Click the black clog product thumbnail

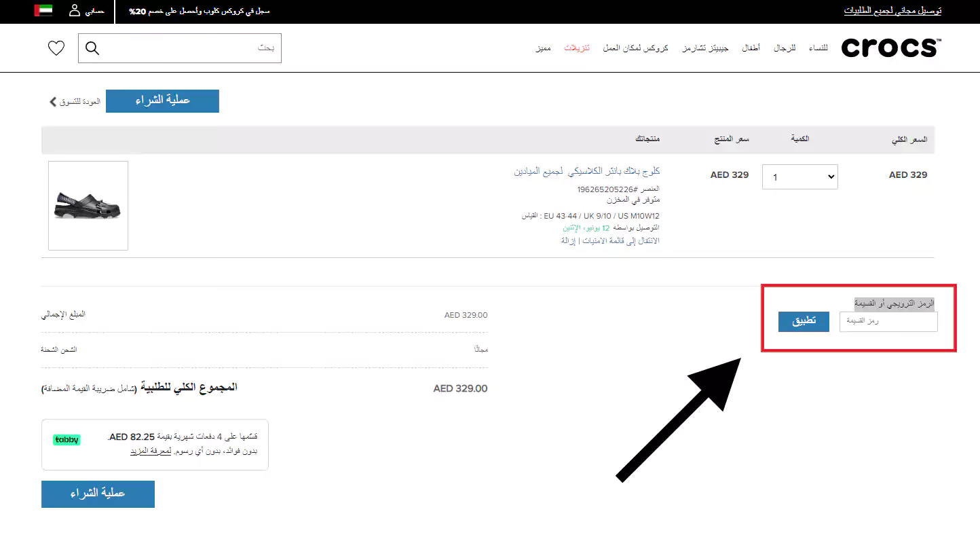(88, 206)
